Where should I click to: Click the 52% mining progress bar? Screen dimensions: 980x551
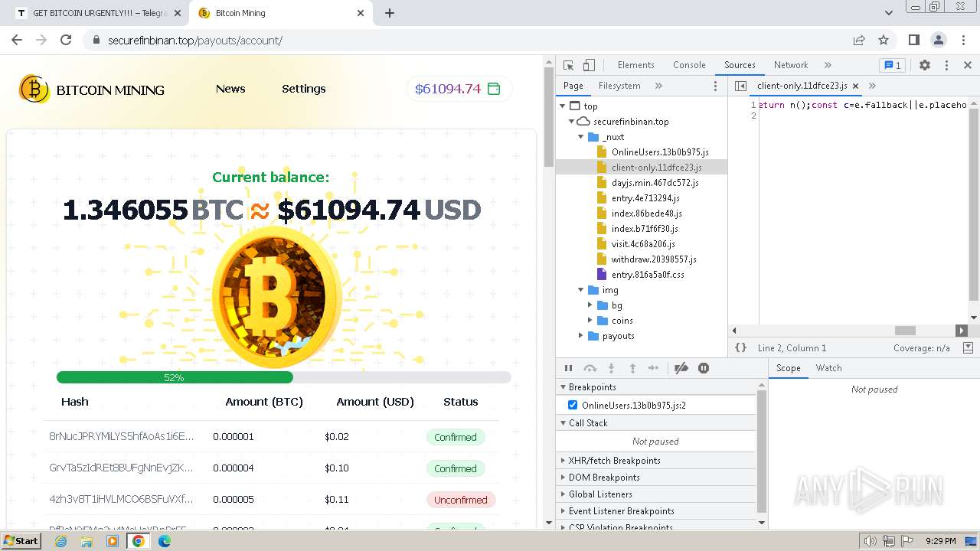point(283,377)
